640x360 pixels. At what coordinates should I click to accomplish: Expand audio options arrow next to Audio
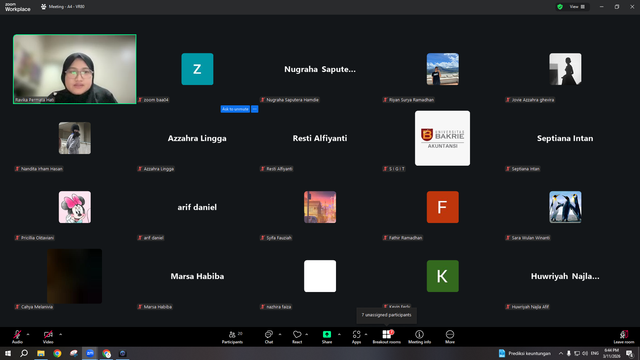pyautogui.click(x=28, y=334)
